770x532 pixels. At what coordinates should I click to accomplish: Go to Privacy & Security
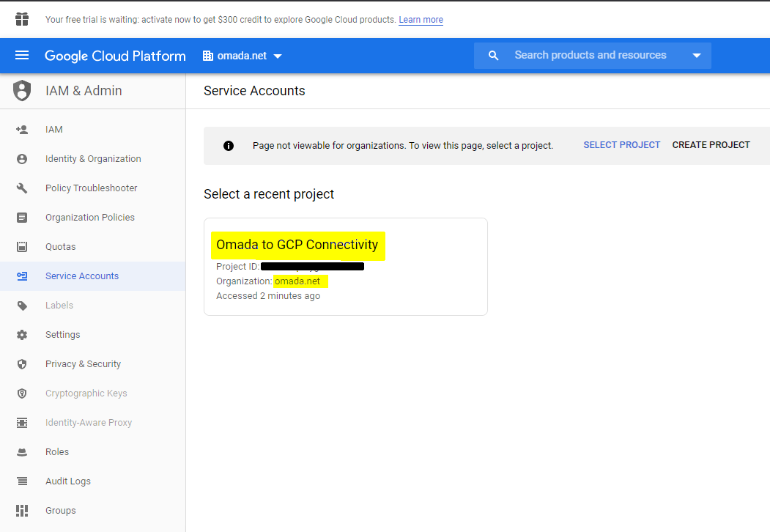point(93,364)
